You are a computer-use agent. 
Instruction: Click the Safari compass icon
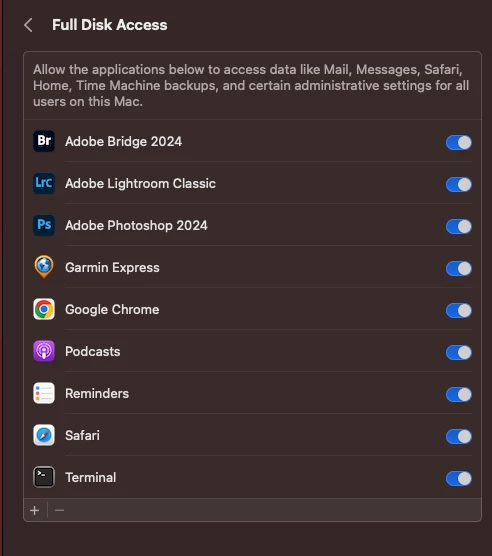point(44,435)
